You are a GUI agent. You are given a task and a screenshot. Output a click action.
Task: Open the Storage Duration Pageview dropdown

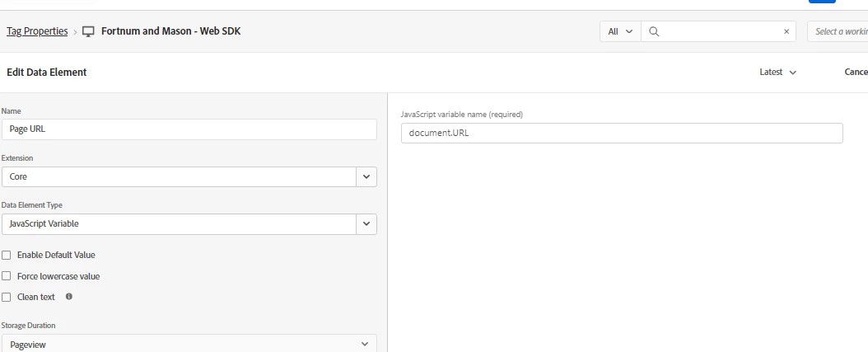[189, 343]
